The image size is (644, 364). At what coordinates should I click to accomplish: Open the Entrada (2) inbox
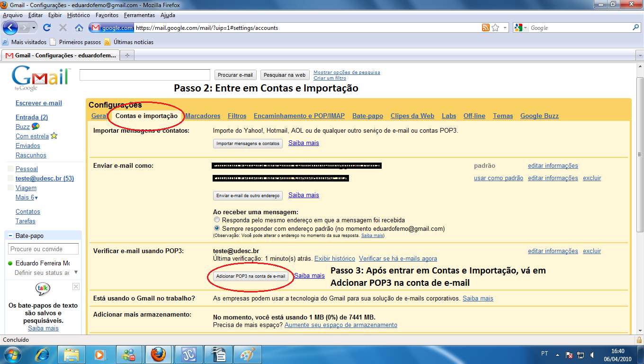32,117
